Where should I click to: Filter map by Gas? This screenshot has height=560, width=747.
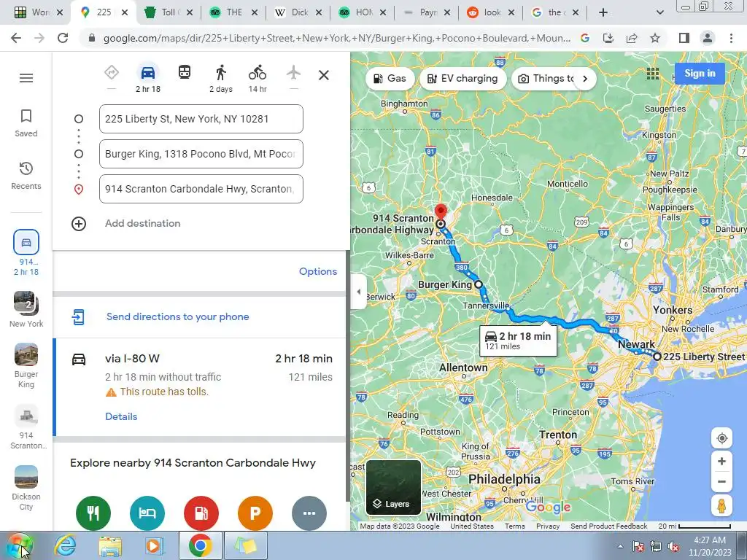pyautogui.click(x=390, y=79)
